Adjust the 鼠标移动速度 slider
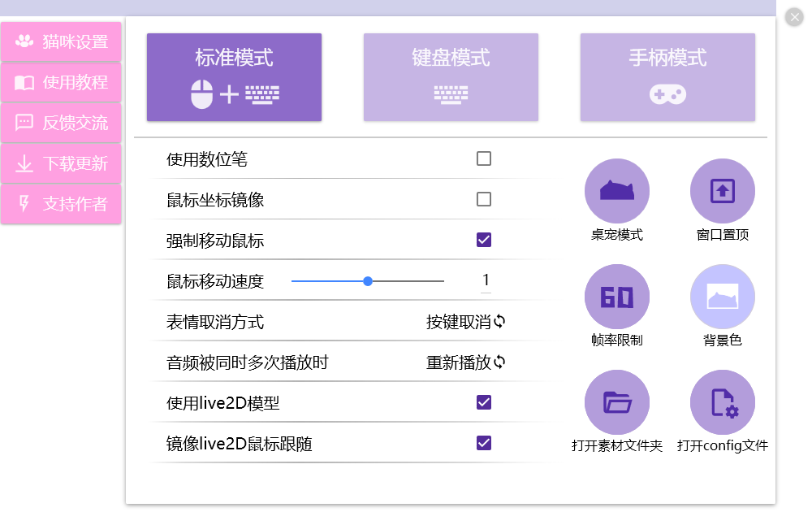Screen dimensions: 812x512 [368, 280]
